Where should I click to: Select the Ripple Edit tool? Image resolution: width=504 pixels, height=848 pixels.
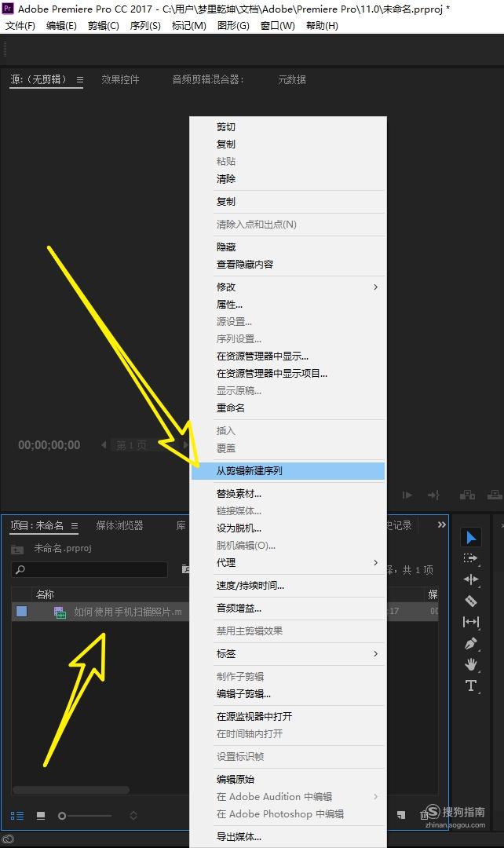[471, 579]
